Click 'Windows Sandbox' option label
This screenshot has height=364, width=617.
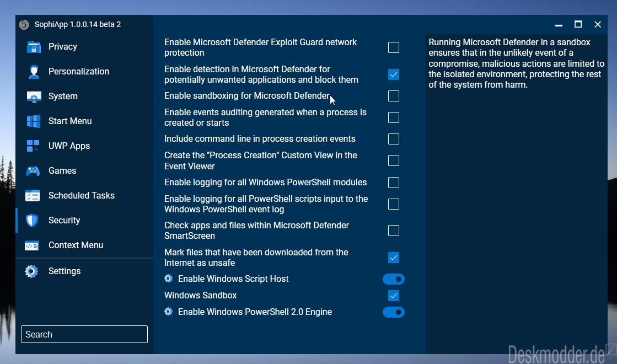(200, 295)
